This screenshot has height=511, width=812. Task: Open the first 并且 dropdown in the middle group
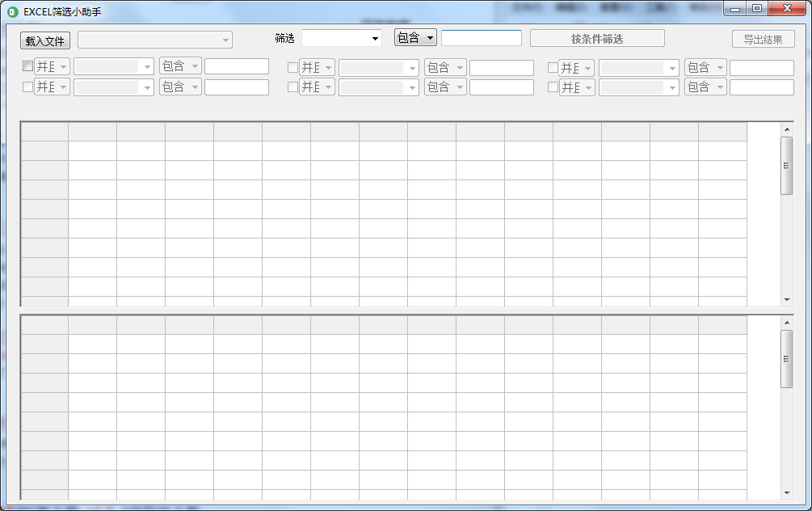pos(317,67)
